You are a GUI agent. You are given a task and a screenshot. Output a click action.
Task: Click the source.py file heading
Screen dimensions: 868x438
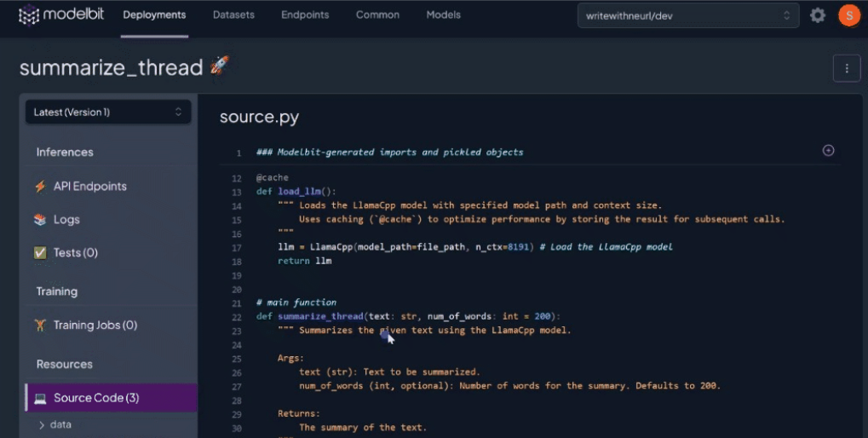(259, 117)
